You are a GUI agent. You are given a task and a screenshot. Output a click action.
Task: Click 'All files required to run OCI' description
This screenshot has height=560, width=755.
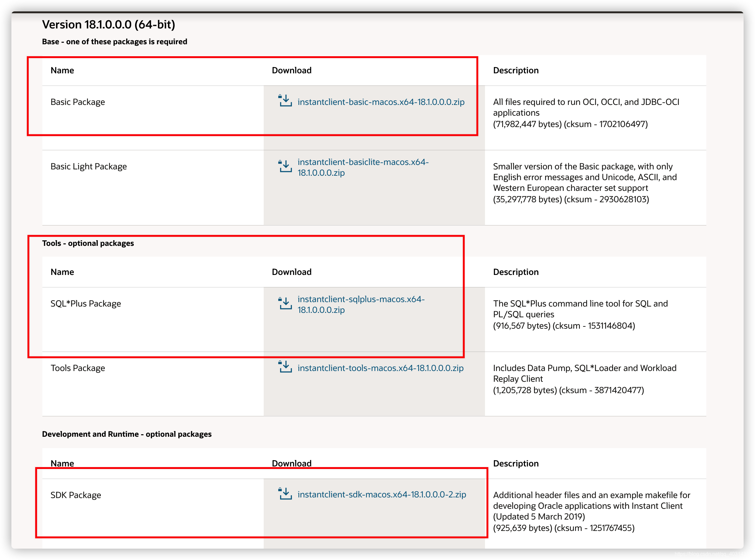(586, 107)
